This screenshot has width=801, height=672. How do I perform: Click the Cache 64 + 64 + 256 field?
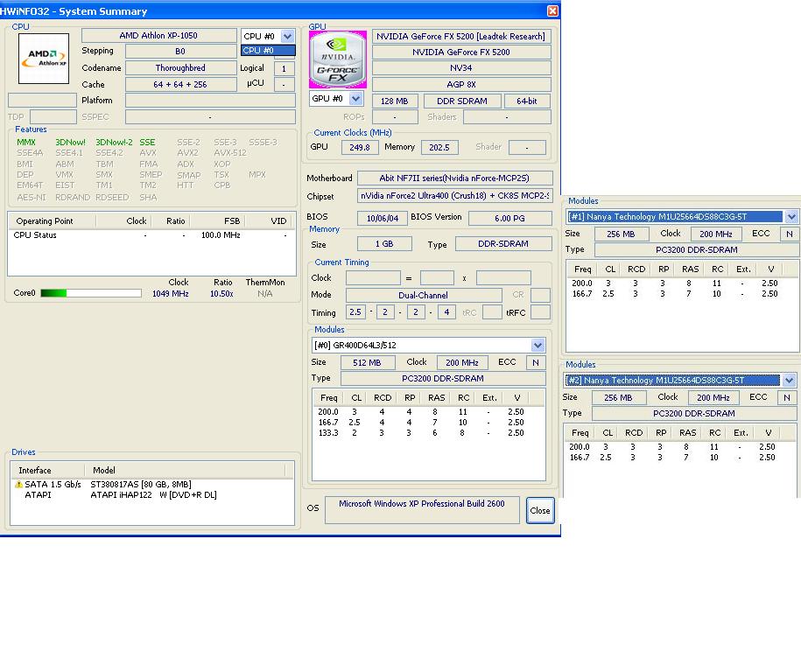[180, 84]
